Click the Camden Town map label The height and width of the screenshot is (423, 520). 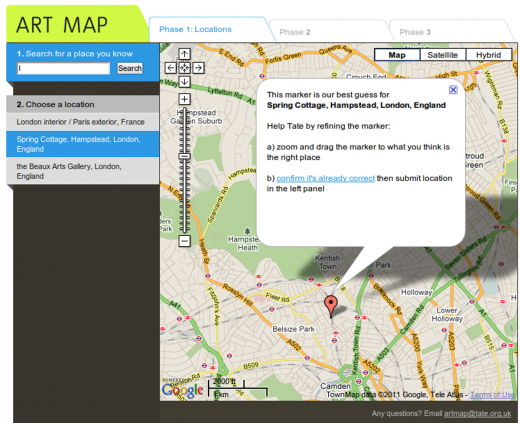tap(335, 390)
